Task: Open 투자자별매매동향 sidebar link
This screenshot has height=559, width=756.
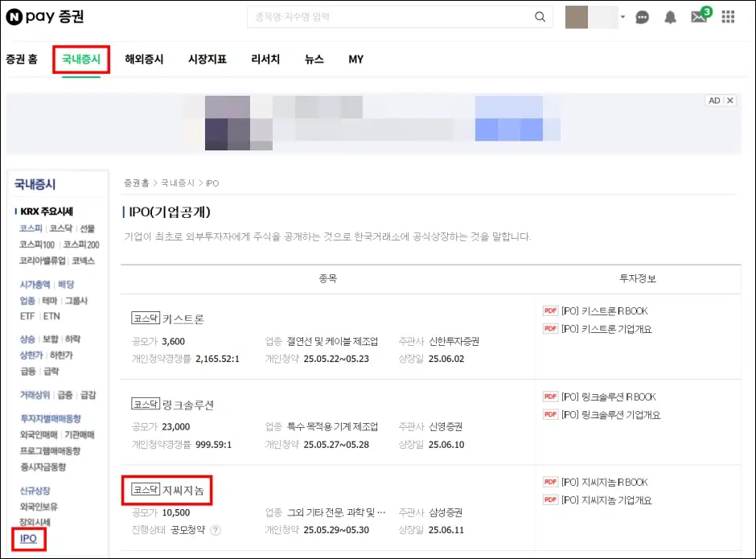Action: pos(50,419)
